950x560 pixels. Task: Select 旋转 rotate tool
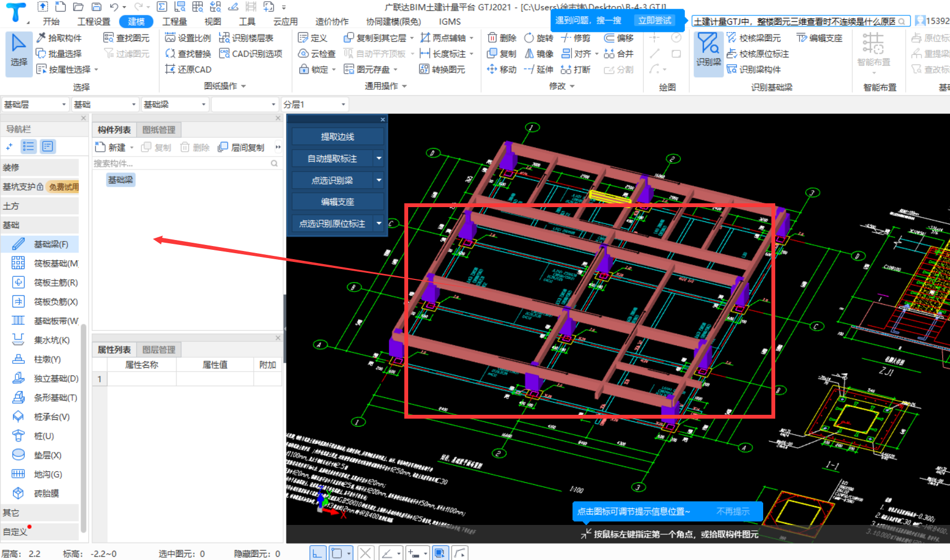click(539, 38)
